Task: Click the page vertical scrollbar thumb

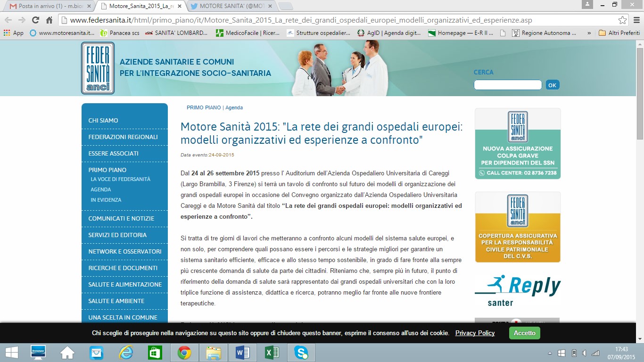Action: (640, 93)
